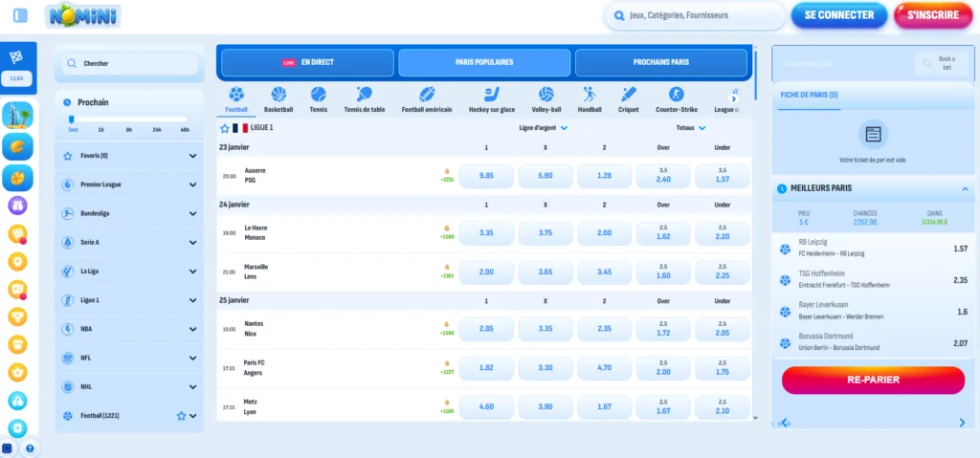Star the Football (1221) category
Viewport: 980px width, 458px height.
coord(180,416)
